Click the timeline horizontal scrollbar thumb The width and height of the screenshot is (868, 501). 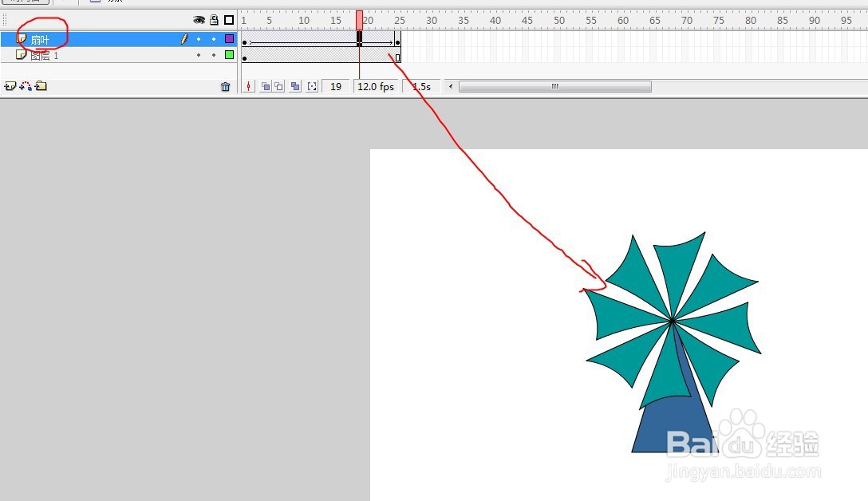[555, 86]
